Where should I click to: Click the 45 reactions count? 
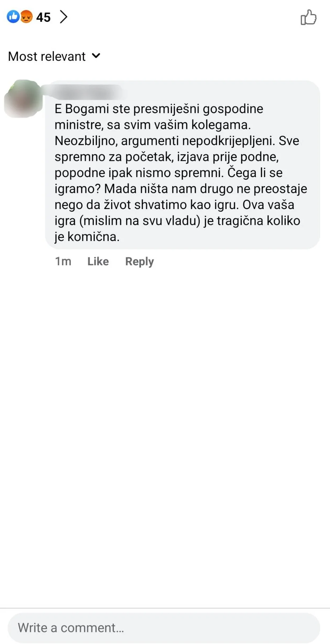tap(44, 17)
